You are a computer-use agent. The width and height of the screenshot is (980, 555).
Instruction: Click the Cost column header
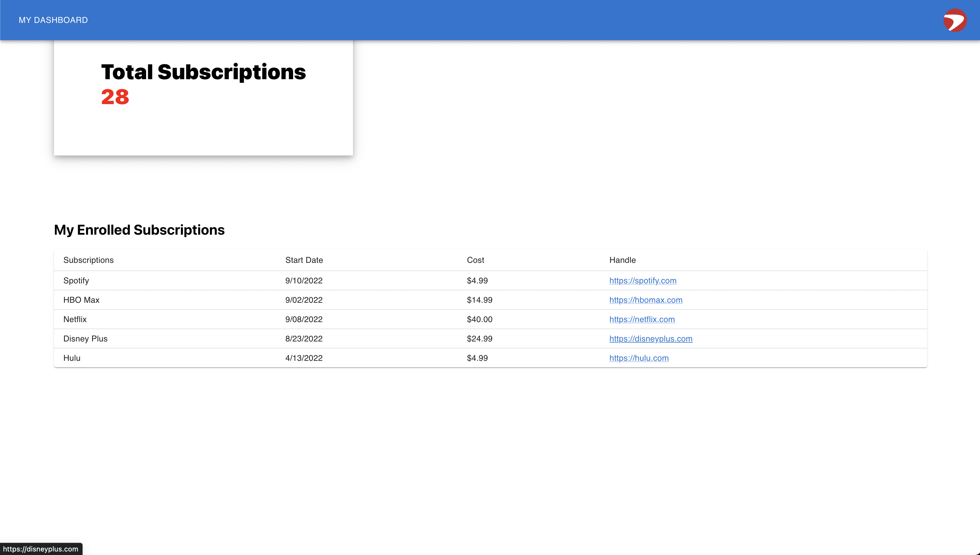point(475,260)
